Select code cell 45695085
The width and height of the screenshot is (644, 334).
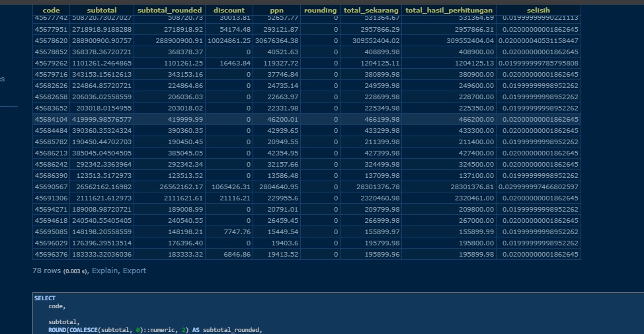click(51, 231)
